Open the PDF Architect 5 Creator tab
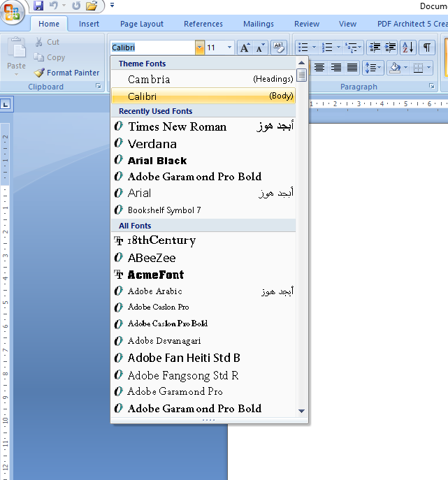 pyautogui.click(x=412, y=24)
